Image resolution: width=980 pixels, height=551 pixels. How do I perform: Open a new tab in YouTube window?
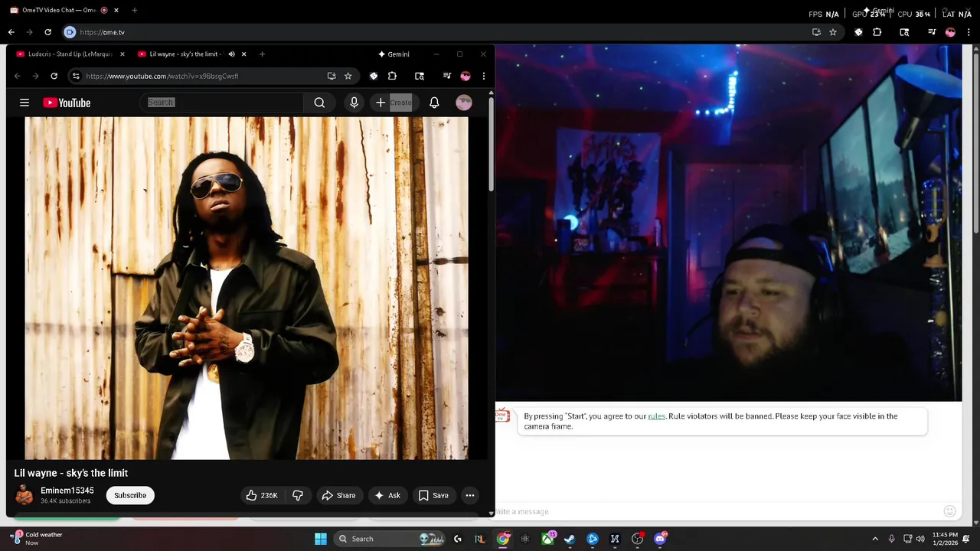[x=262, y=54]
